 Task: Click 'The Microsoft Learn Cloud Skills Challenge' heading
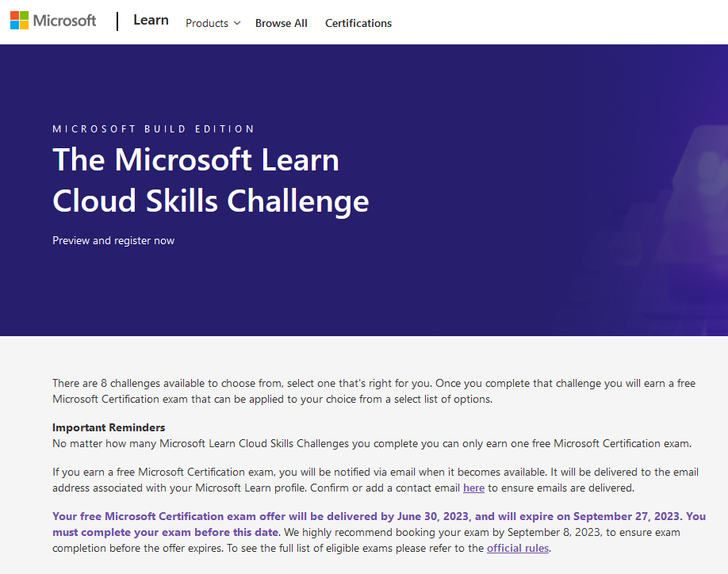pyautogui.click(x=211, y=180)
